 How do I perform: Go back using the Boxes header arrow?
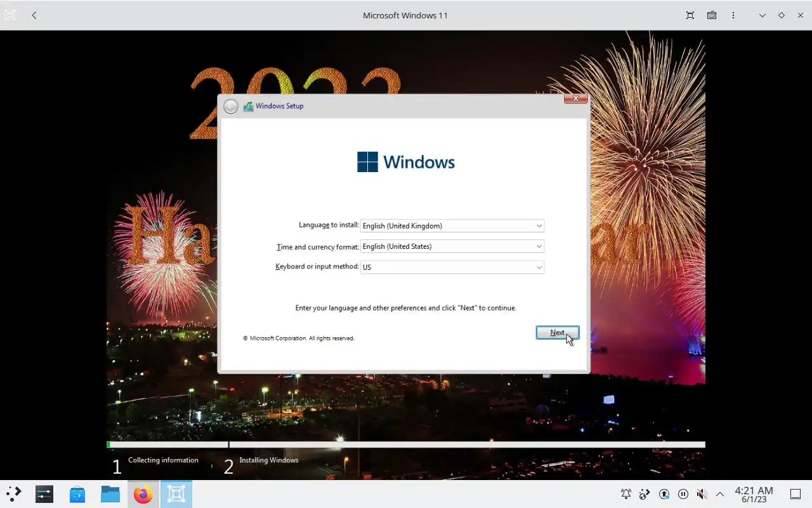coord(34,15)
